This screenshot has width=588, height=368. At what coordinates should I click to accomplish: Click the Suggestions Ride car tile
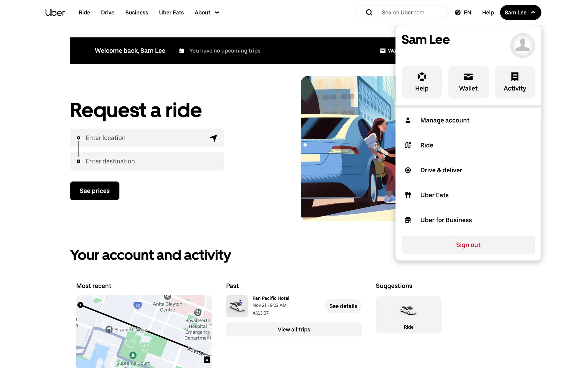pos(408,314)
